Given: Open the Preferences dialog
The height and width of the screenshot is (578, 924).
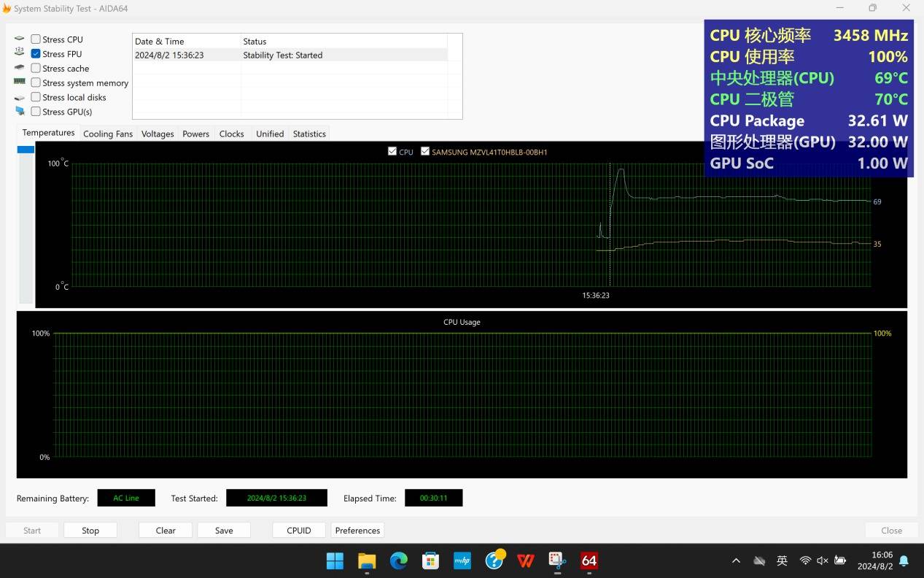Looking at the screenshot, I should [x=357, y=531].
